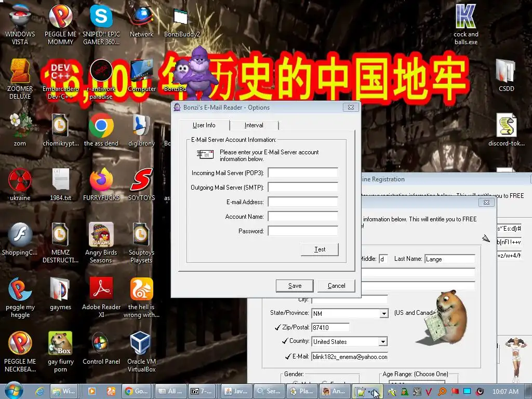Open the gaymes folder icon
The height and width of the screenshot is (399, 532).
60,294
